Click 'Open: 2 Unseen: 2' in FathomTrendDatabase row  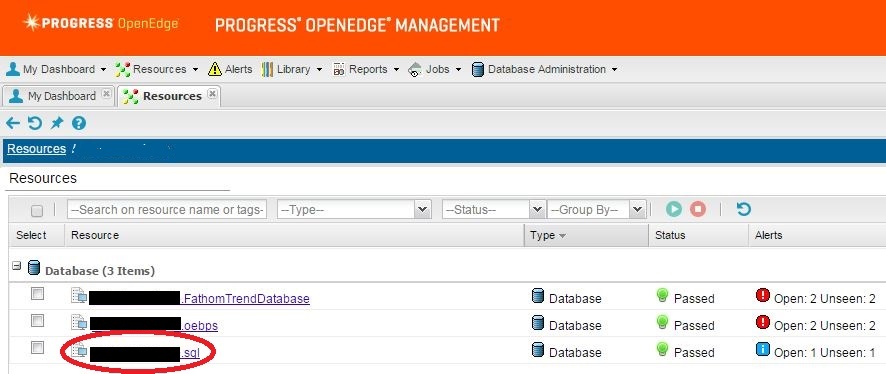click(x=824, y=298)
